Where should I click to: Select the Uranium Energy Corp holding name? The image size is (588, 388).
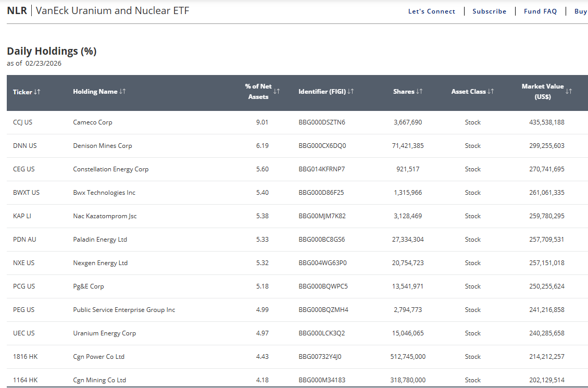tap(105, 333)
